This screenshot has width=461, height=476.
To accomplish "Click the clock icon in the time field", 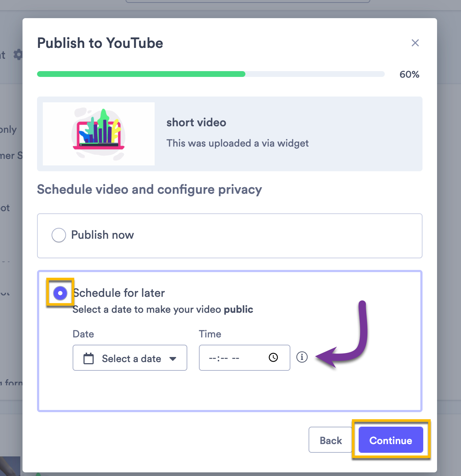I will coord(273,358).
